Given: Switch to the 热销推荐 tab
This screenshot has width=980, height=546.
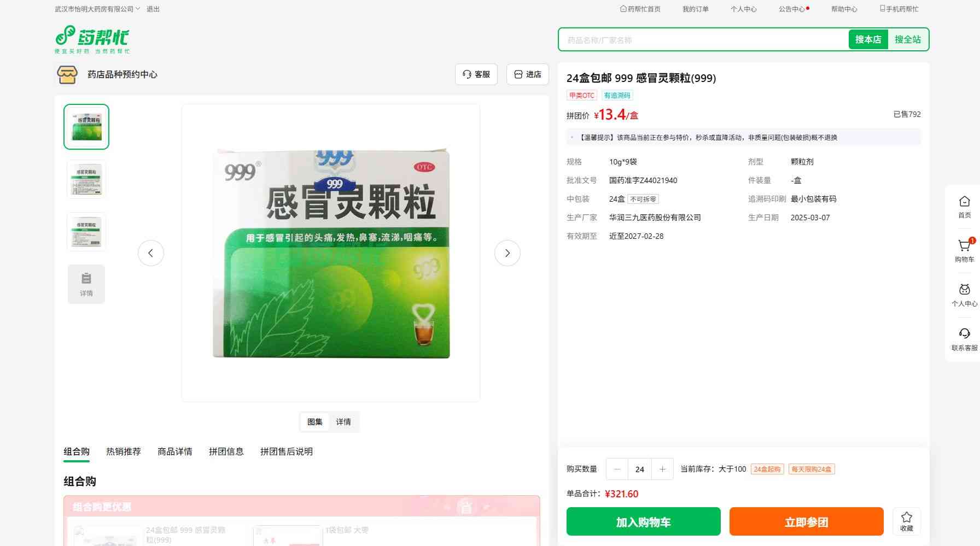Looking at the screenshot, I should 124,451.
